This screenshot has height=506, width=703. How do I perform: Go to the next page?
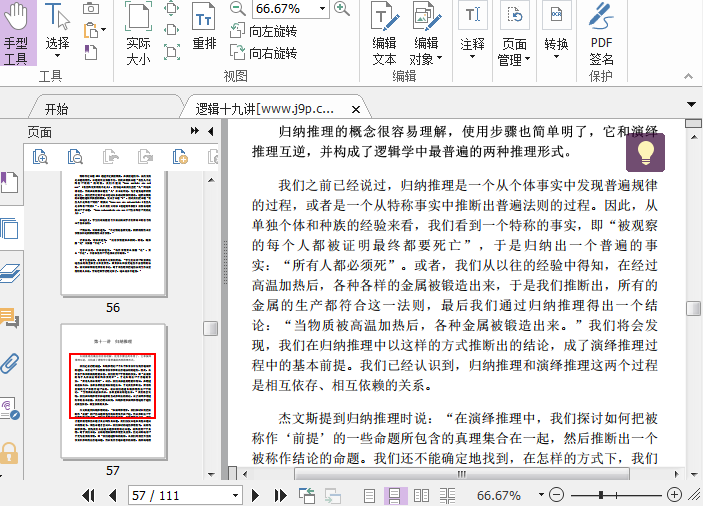(x=256, y=495)
